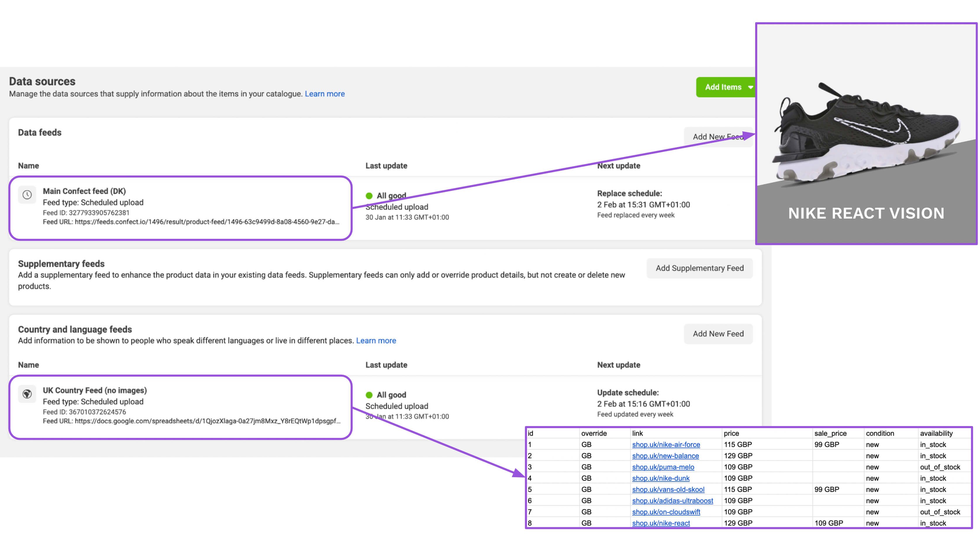Select the NIKE REACT VISION caption text

(x=866, y=213)
